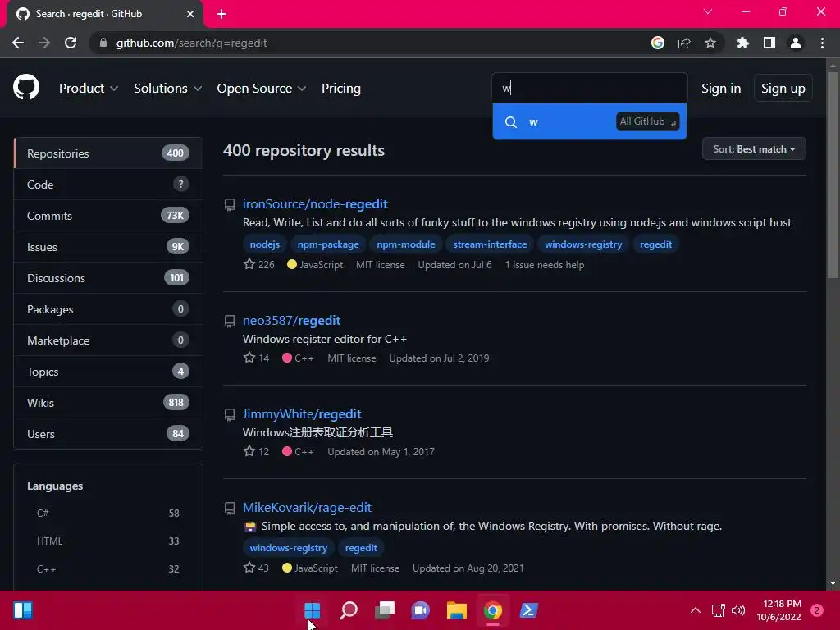Viewport: 840px width, 630px height.
Task: Click the npm-module topic tag
Action: [x=405, y=244]
